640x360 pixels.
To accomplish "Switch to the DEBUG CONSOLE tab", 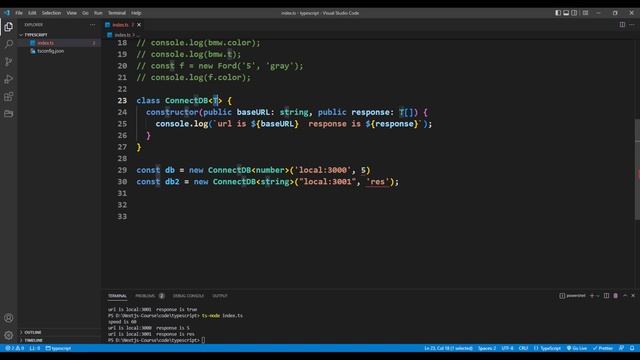I will click(x=188, y=296).
